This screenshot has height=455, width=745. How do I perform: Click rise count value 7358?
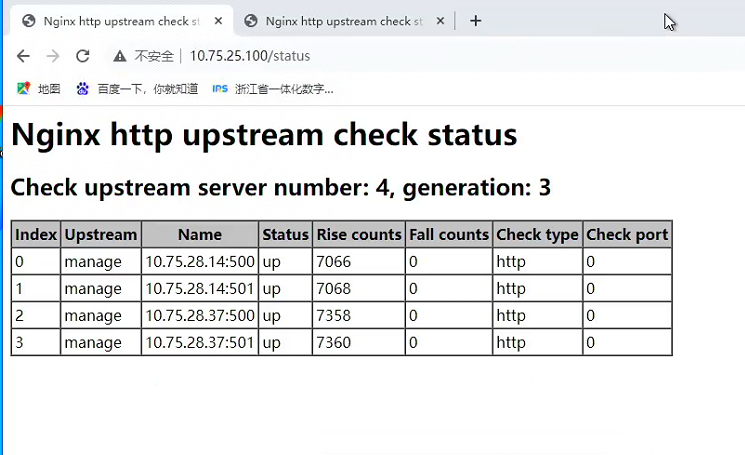pos(334,315)
